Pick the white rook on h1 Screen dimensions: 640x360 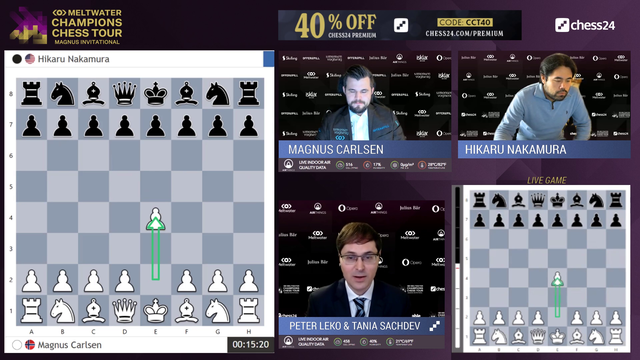[x=249, y=311]
